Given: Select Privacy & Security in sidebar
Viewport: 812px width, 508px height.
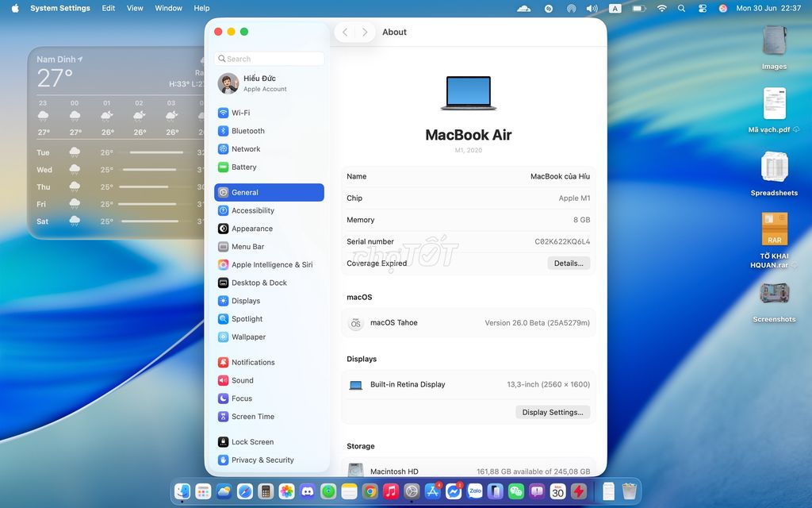Looking at the screenshot, I should (x=269, y=460).
